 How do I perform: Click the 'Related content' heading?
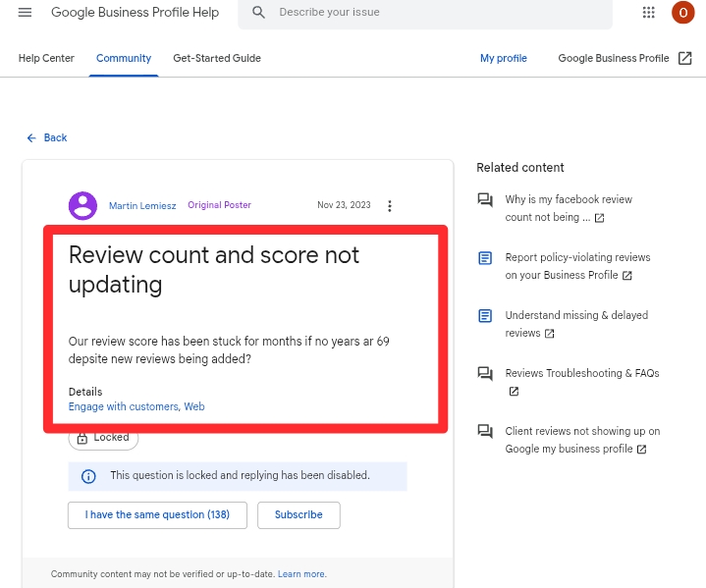click(x=520, y=168)
